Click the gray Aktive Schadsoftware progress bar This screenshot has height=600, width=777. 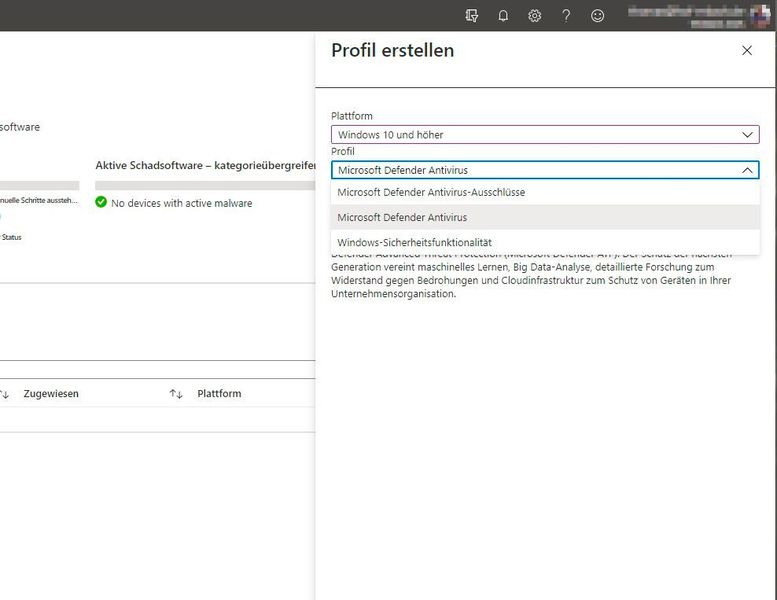205,185
